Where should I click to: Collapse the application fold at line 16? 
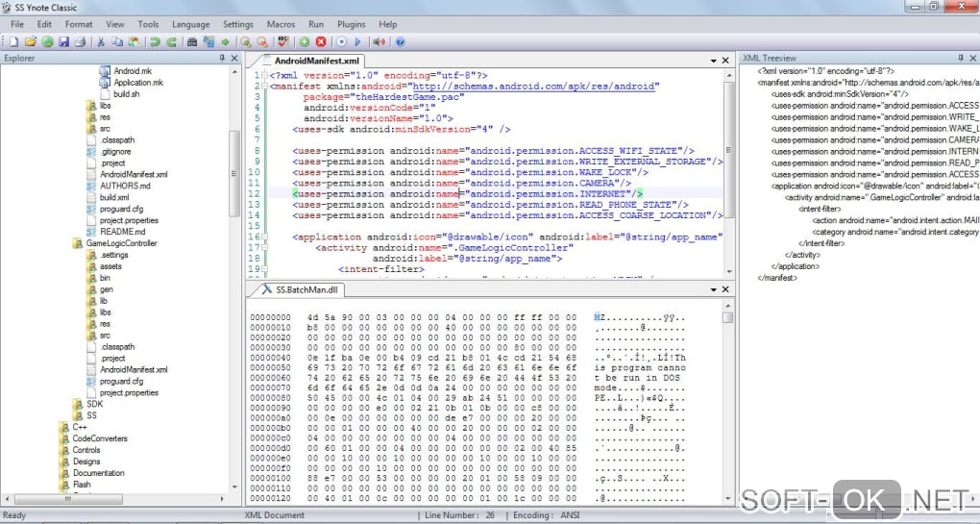coord(265,237)
